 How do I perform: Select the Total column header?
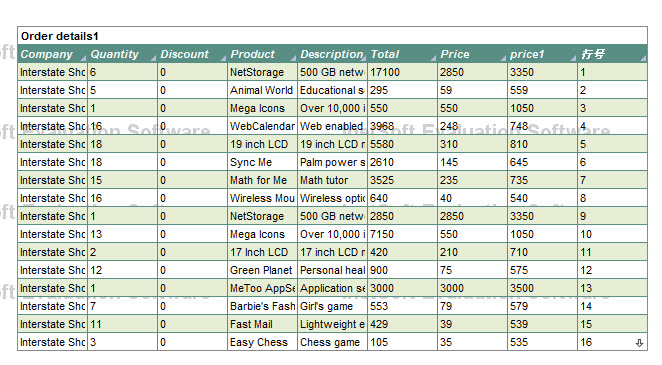[x=402, y=54]
